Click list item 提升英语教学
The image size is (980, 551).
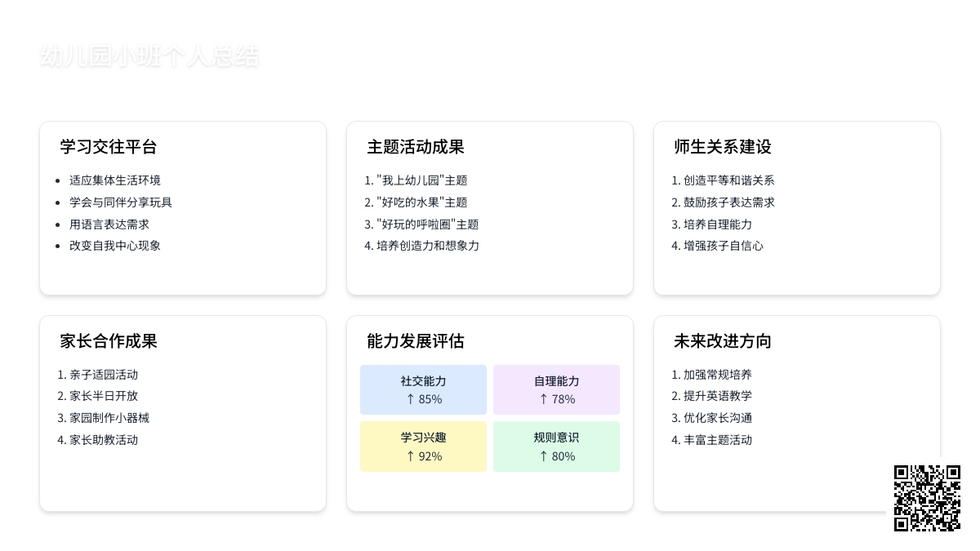718,396
